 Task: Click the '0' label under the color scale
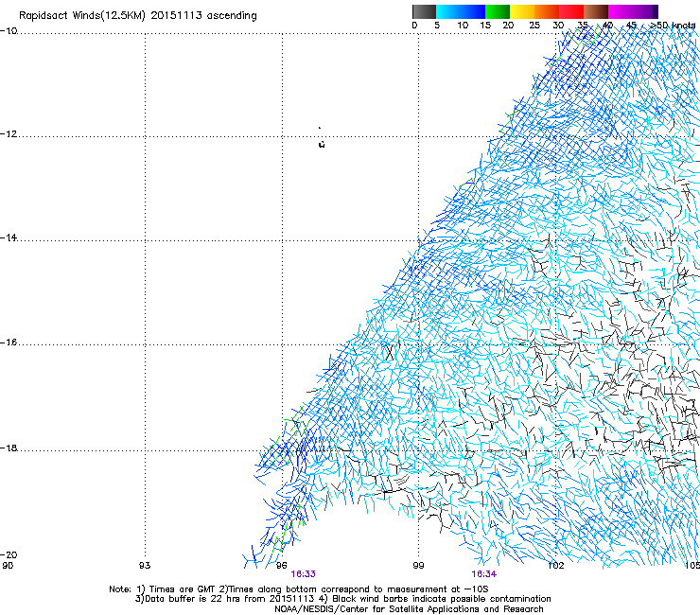414,26
